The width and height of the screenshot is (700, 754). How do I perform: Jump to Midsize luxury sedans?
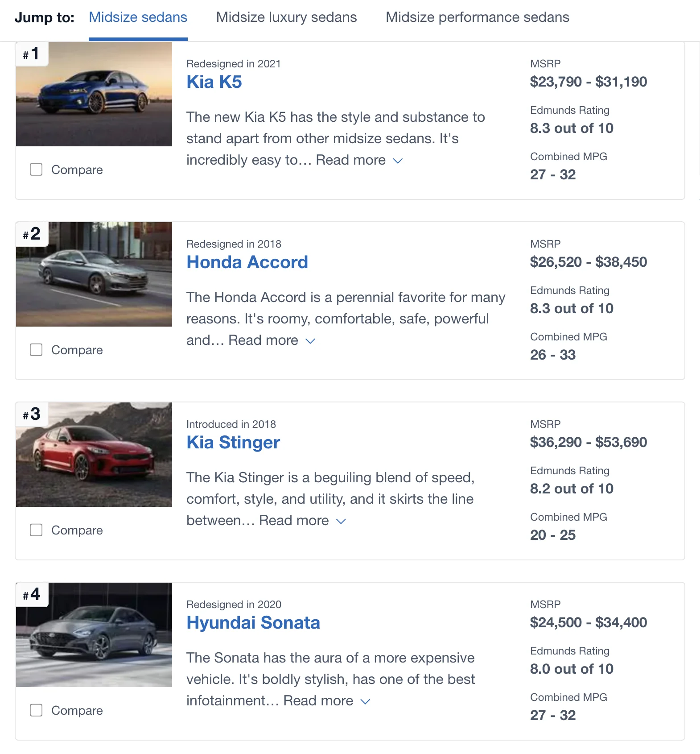click(x=286, y=17)
